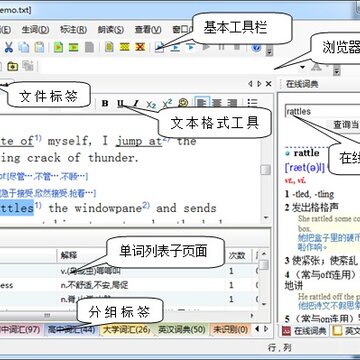
Task: Toggle Italic text formatting
Action: pyautogui.click(x=136, y=103)
